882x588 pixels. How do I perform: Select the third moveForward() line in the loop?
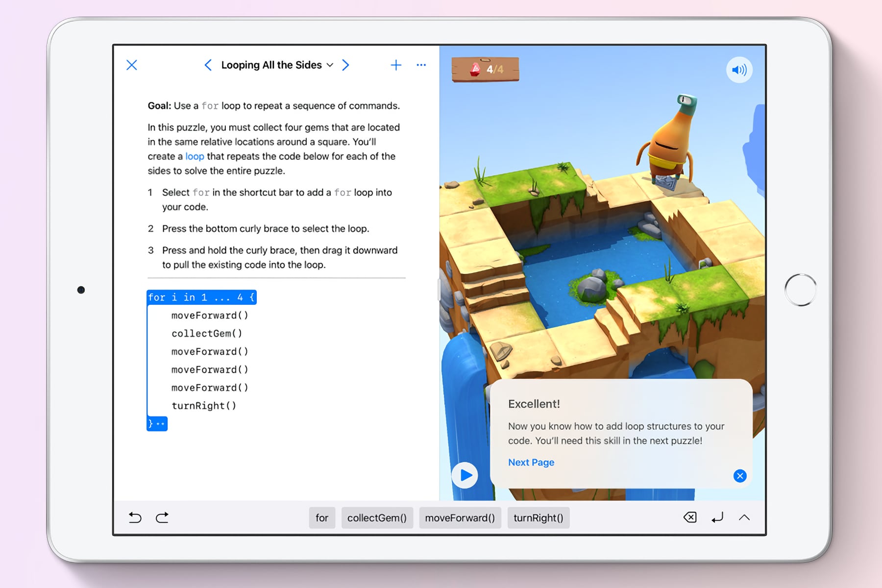210,370
